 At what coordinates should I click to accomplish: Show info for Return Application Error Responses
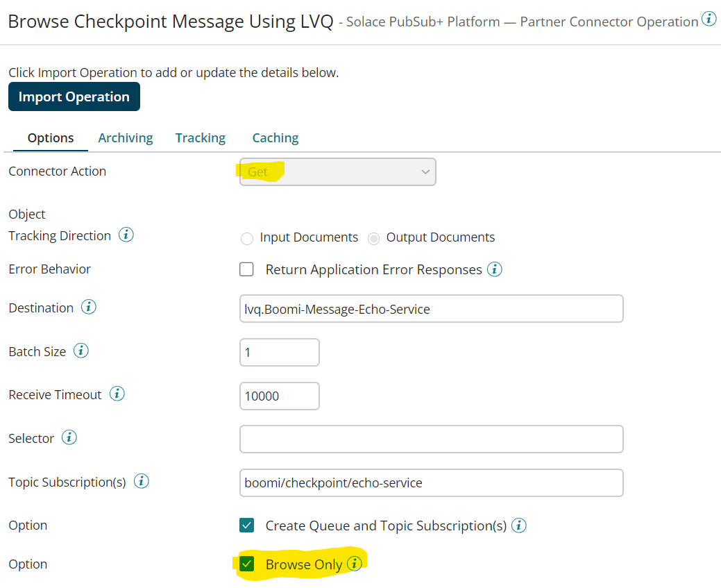[495, 269]
